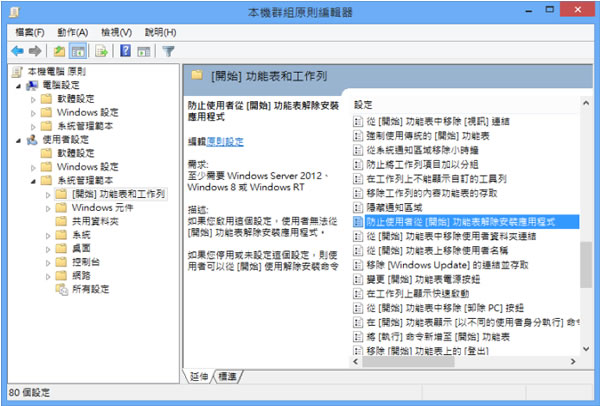Open the 檔案(F) menu
Viewport: 600px width, 406px height.
[30, 32]
